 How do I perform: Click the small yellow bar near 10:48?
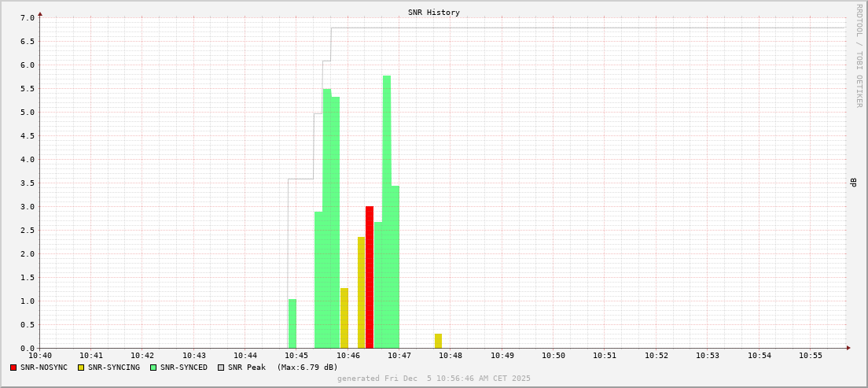point(438,342)
